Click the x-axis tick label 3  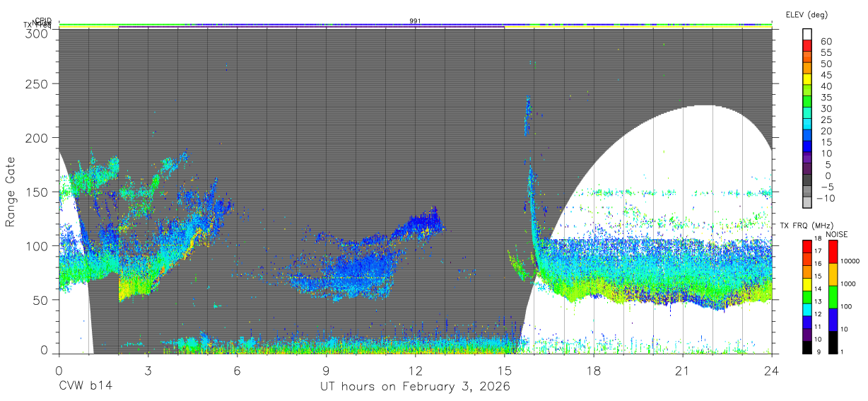tap(148, 370)
